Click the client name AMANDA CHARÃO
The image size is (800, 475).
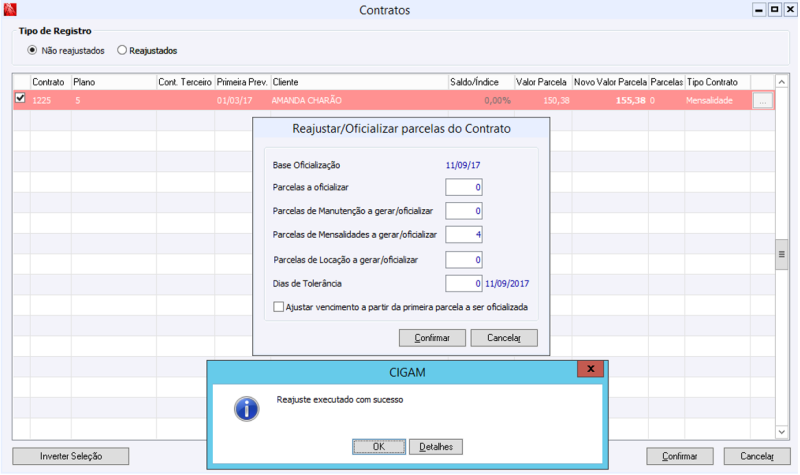pyautogui.click(x=307, y=101)
